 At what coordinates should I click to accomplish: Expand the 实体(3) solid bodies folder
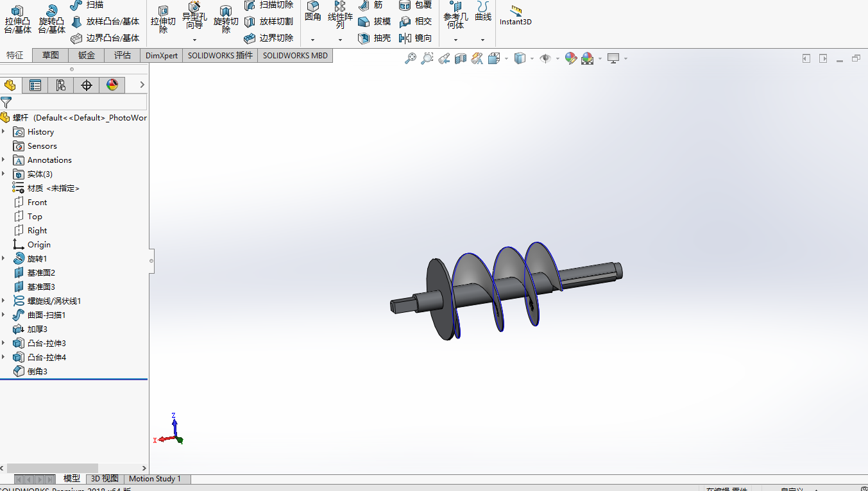(x=3, y=174)
